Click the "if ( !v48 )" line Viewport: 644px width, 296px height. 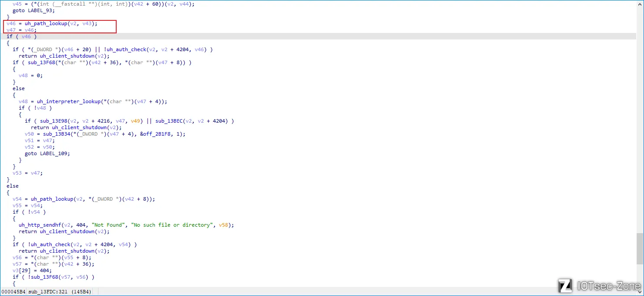(35, 108)
